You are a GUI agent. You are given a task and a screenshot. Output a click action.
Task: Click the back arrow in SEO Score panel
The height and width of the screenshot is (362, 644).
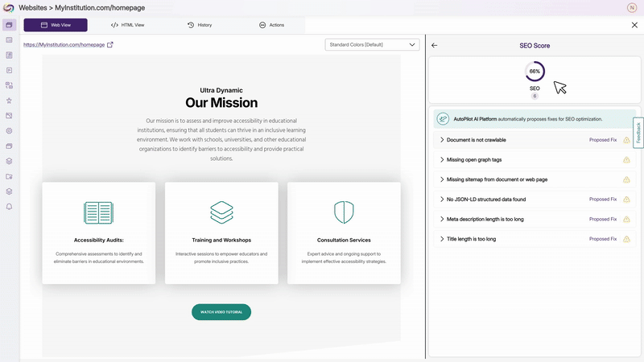click(435, 46)
